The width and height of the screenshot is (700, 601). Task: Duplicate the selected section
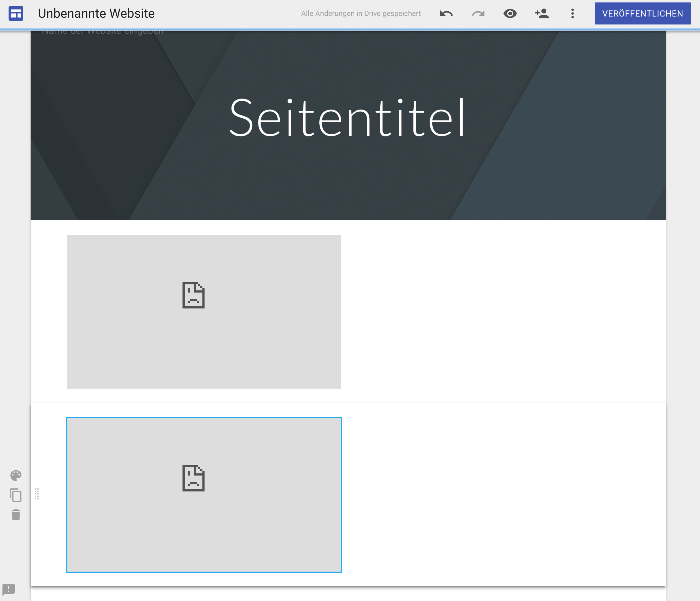tap(16, 495)
